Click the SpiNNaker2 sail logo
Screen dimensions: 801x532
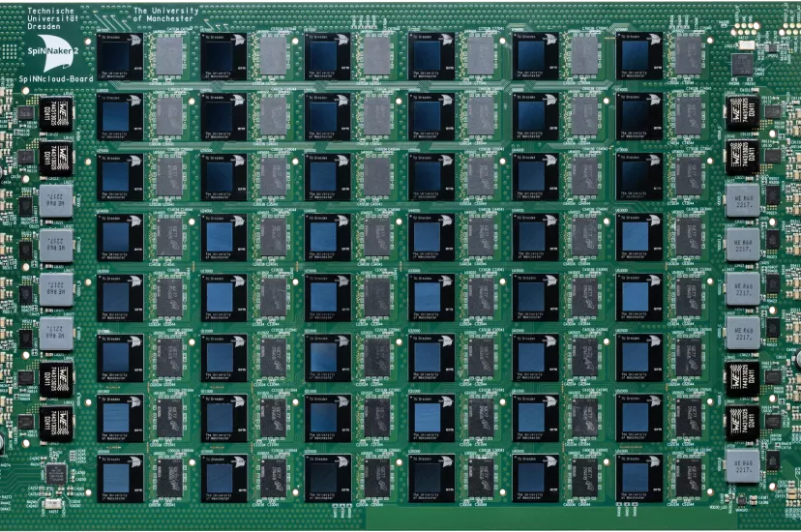coord(53,52)
